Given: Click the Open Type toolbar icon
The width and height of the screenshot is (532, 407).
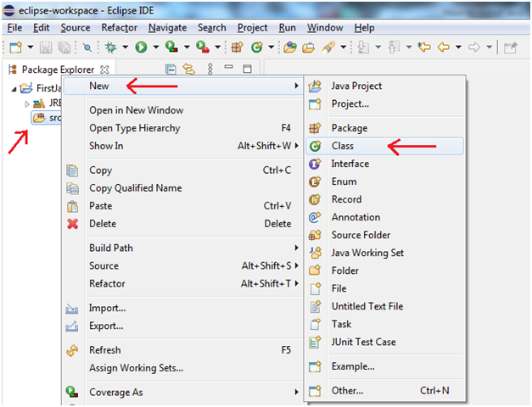Looking at the screenshot, I should click(x=290, y=47).
